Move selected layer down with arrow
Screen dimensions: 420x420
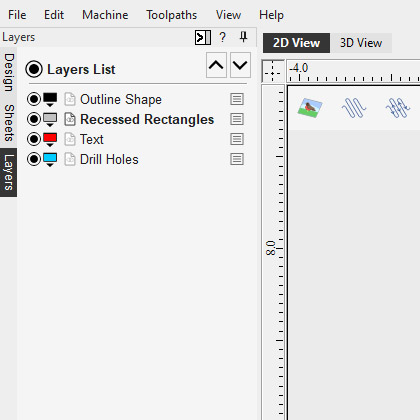tap(240, 65)
